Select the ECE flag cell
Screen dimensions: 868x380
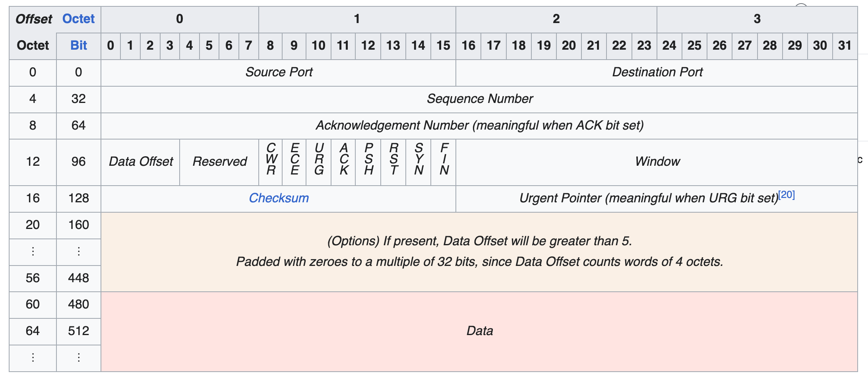point(294,161)
